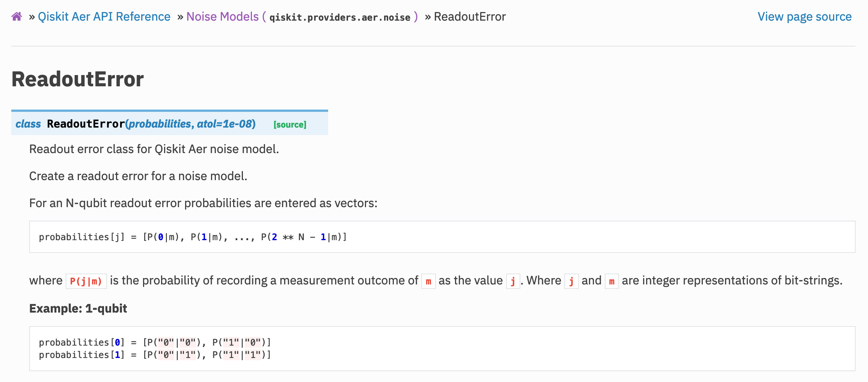Select the probabilities[1] line in example code

(x=155, y=354)
